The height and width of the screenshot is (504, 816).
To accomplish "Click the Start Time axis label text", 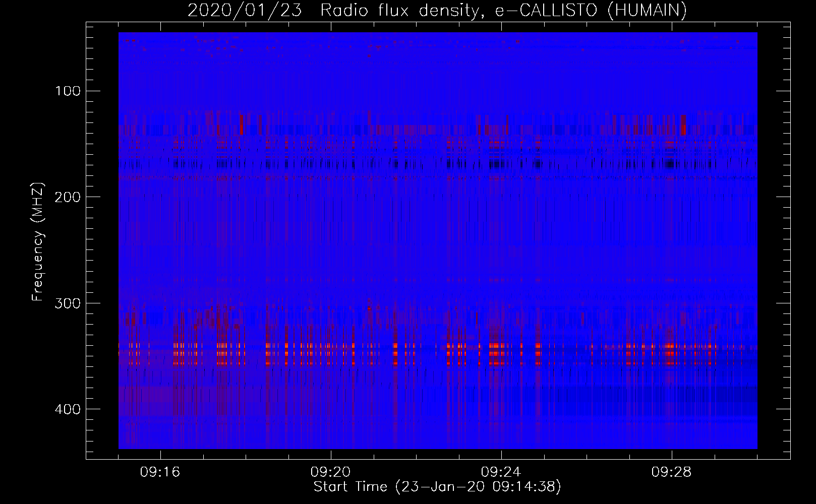I will coord(437,487).
